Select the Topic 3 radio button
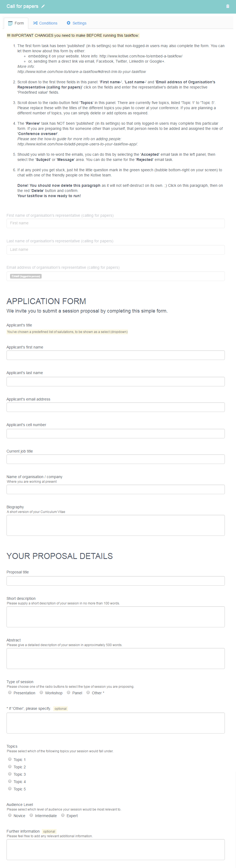Image resolution: width=236 pixels, height=868 pixels. (x=10, y=774)
